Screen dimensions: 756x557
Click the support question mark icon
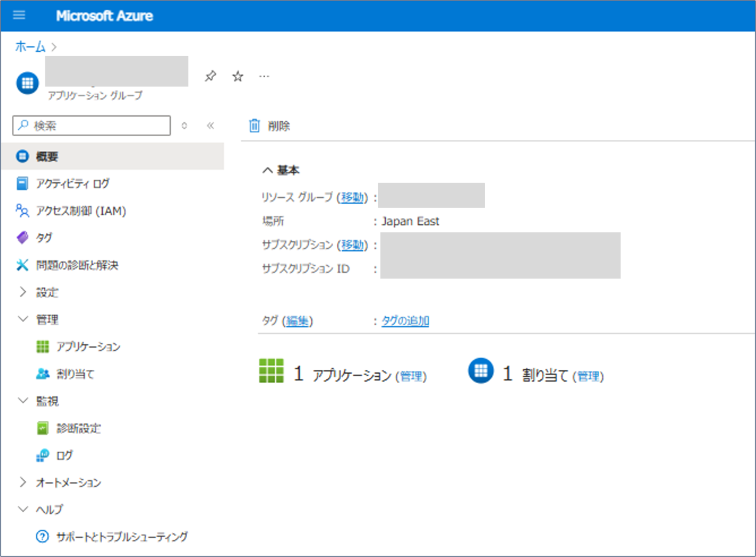43,537
